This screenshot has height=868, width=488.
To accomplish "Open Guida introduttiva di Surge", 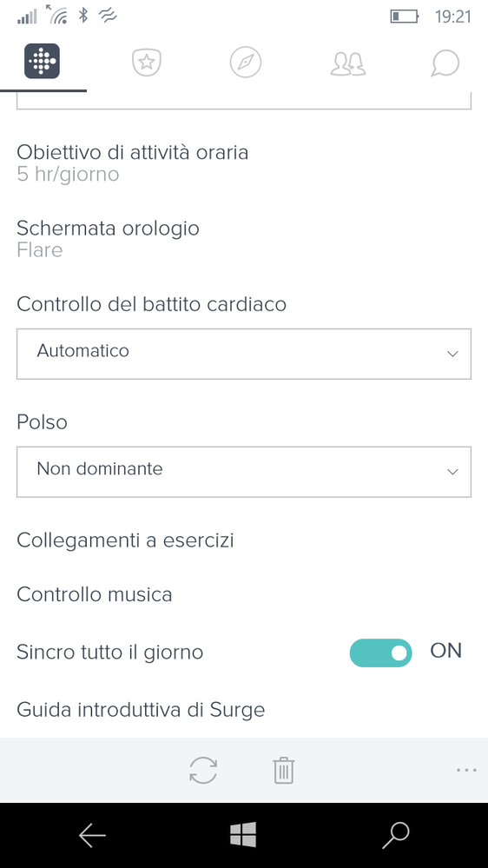I will pyautogui.click(x=141, y=710).
